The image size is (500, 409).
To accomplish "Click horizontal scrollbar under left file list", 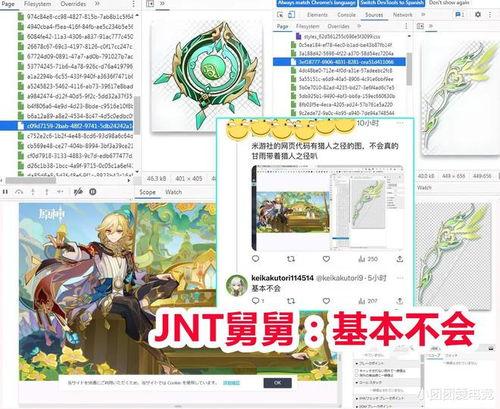I will (30, 180).
